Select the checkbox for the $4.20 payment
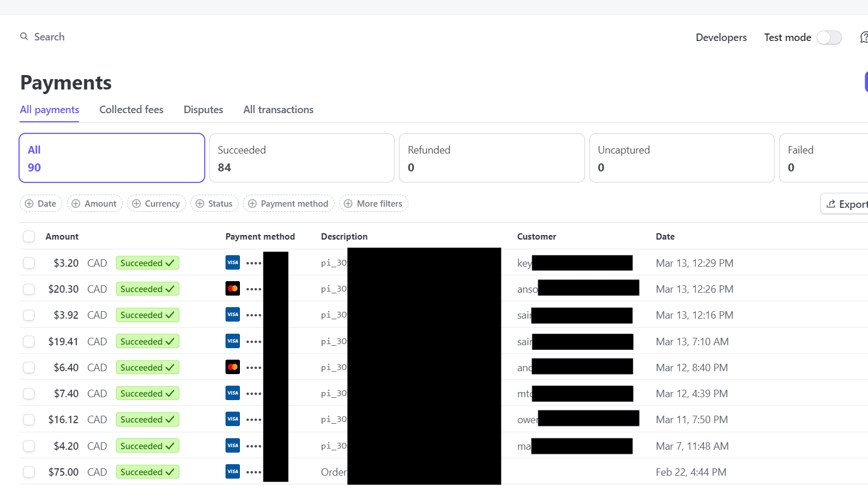The height and width of the screenshot is (489, 868). [x=29, y=446]
